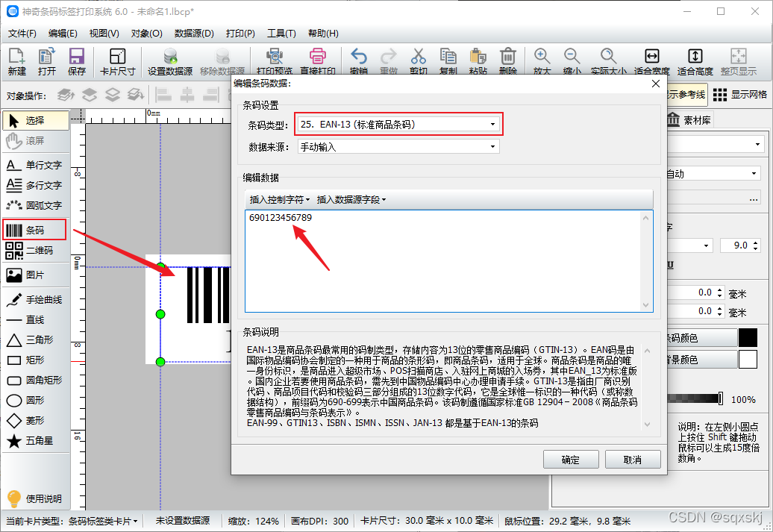Click the copy (复制) icon
Viewport: 773px width, 532px height.
[448, 61]
